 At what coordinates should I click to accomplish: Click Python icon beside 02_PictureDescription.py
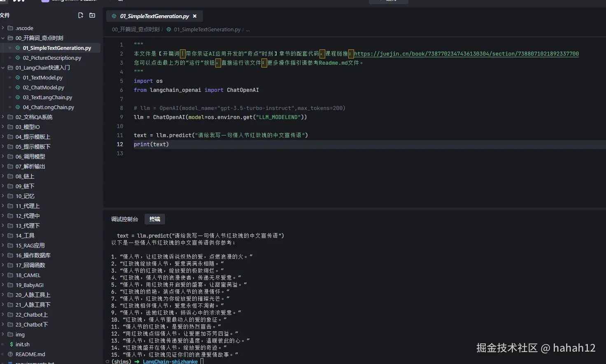coord(18,58)
